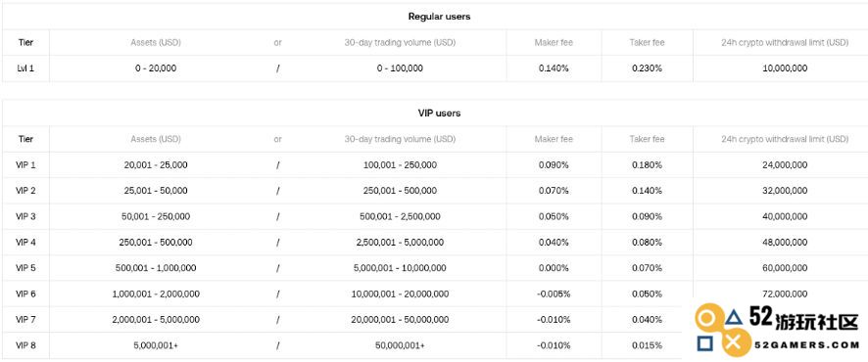
Task: Click the Assets (USD) header in Regular table
Action: pos(156,42)
